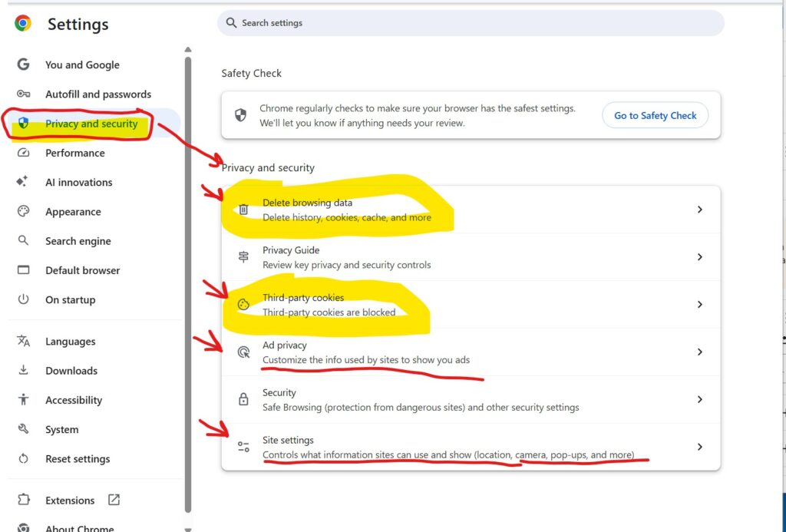The width and height of the screenshot is (786, 532).
Task: Open Appearance settings section
Action: click(x=73, y=212)
